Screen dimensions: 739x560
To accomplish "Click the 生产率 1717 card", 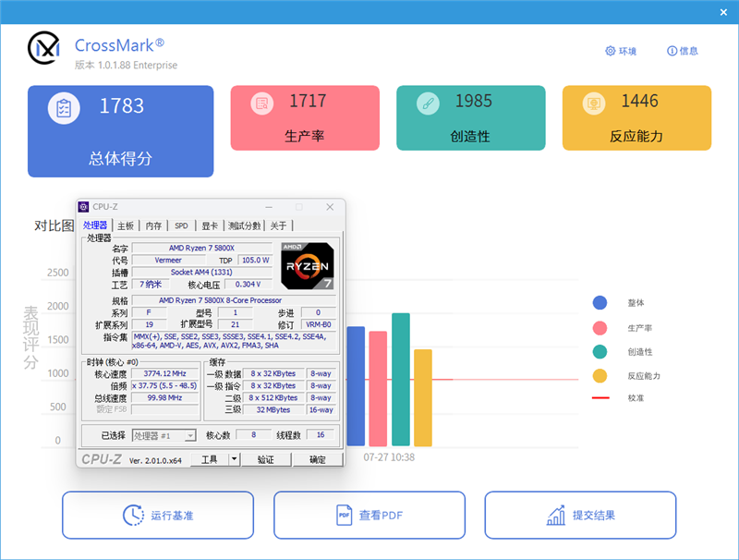I will 305,118.
